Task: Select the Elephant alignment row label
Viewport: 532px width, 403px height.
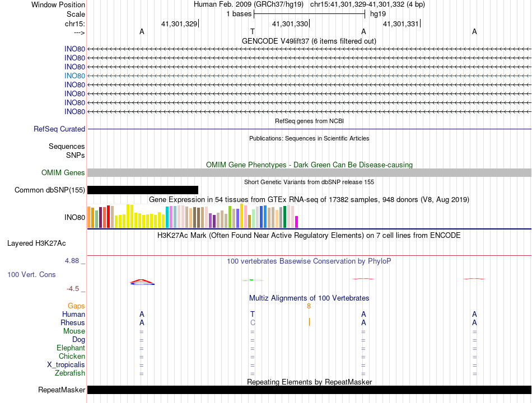Action: click(71, 348)
